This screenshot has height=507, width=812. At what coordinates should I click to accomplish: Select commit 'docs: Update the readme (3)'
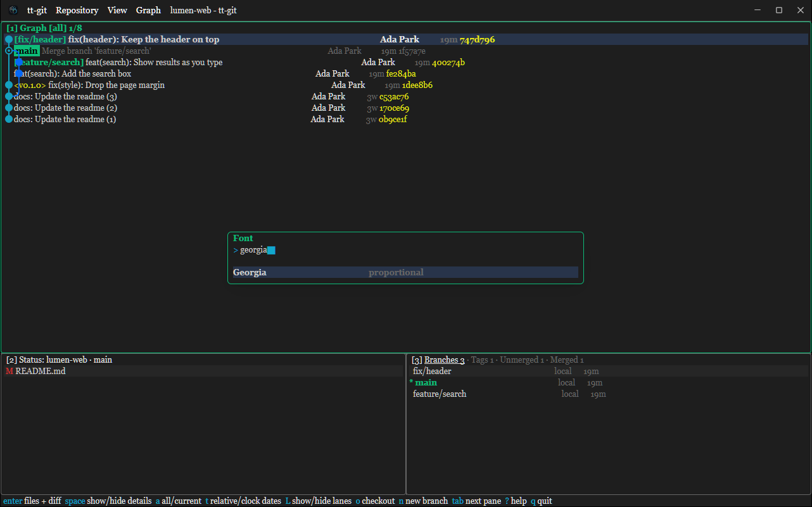pyautogui.click(x=405, y=96)
